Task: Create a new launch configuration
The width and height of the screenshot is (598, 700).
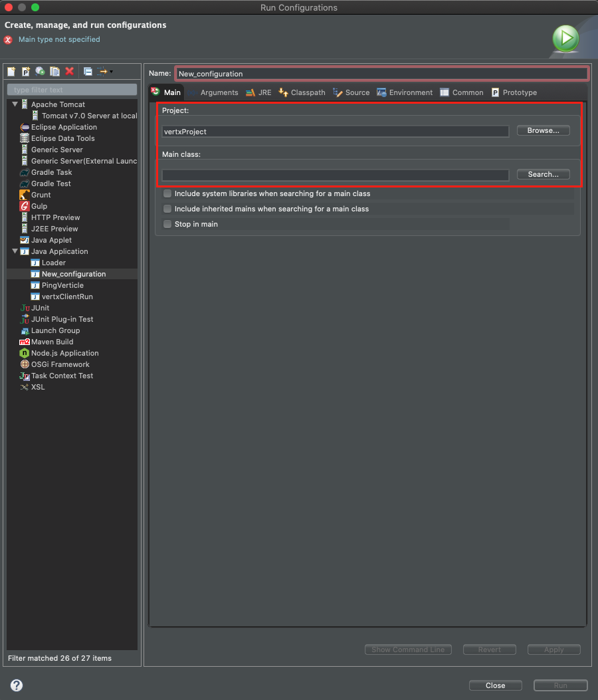Action: pos(11,71)
